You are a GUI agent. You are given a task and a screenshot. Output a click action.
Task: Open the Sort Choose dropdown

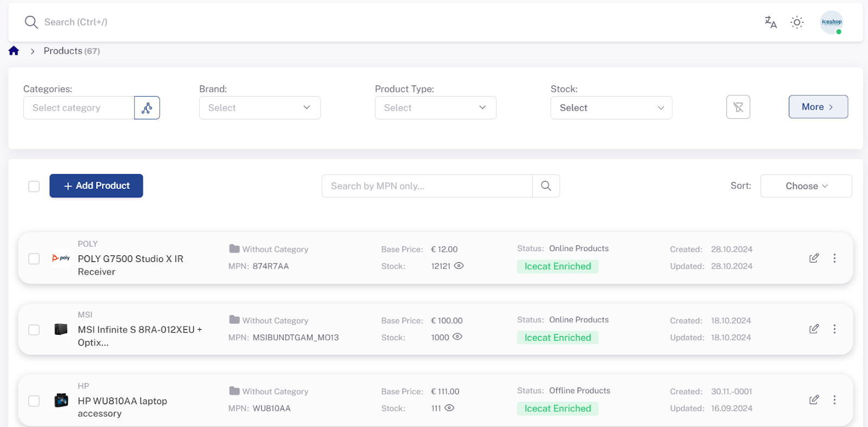coord(806,186)
